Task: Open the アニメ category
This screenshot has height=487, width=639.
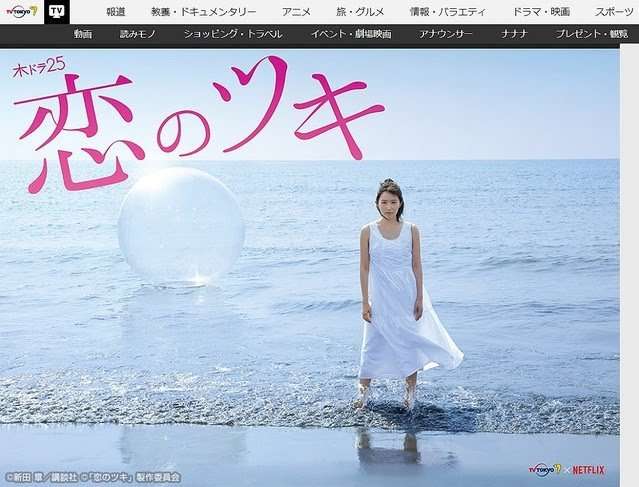Action: (x=296, y=12)
